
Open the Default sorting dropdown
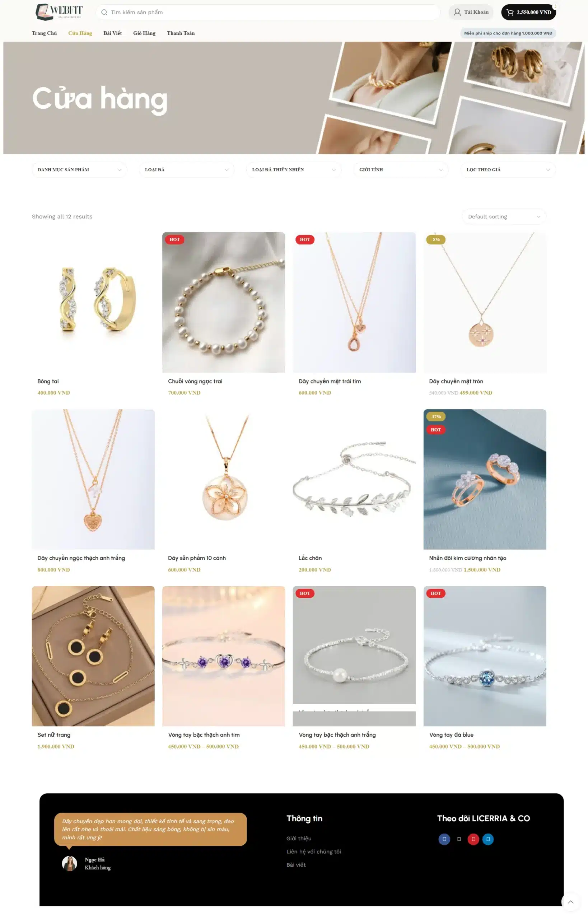click(x=504, y=216)
